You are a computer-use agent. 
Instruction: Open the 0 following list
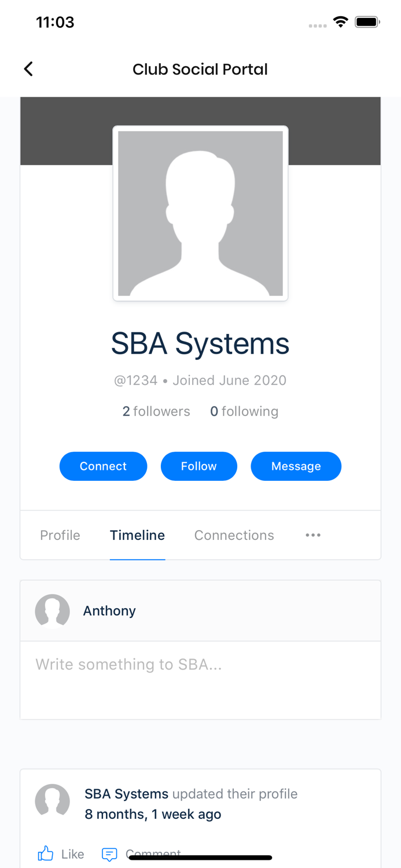(244, 411)
